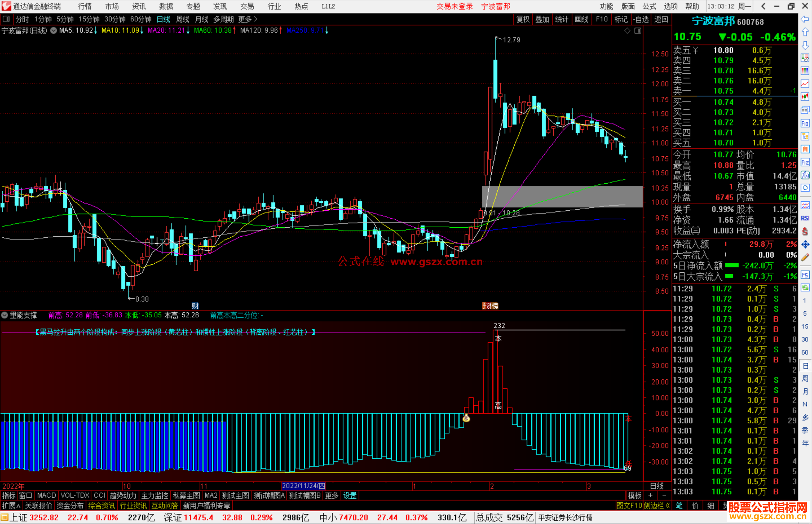Switch to the MACD indicator tab
The height and width of the screenshot is (524, 812).
(46, 495)
